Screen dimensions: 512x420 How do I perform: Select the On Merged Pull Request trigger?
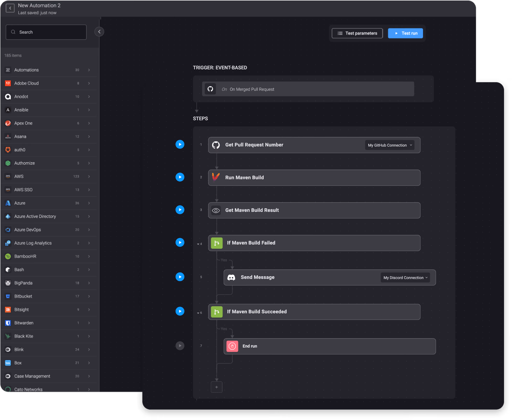(x=308, y=89)
